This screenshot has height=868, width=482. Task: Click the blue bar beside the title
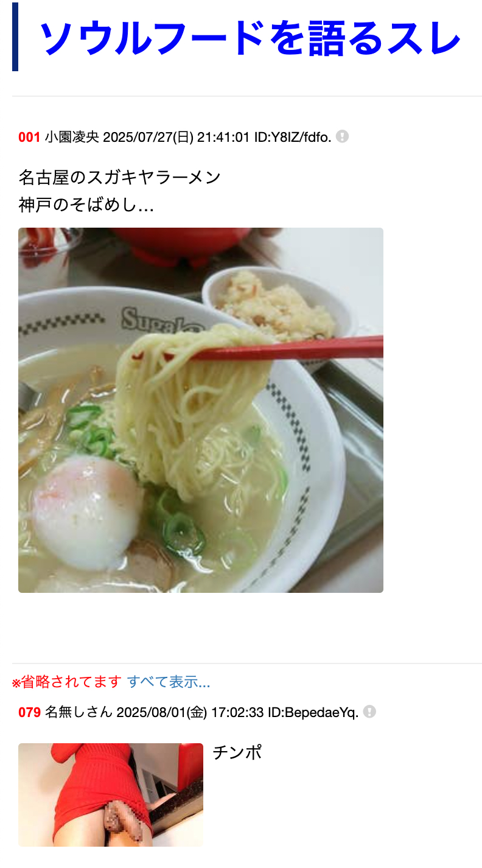[x=15, y=37]
